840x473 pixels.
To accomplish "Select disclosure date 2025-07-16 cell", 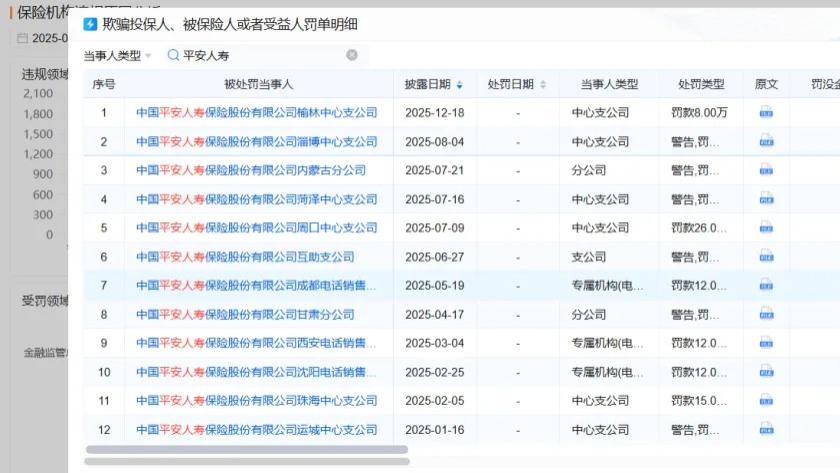I will coord(434,199).
